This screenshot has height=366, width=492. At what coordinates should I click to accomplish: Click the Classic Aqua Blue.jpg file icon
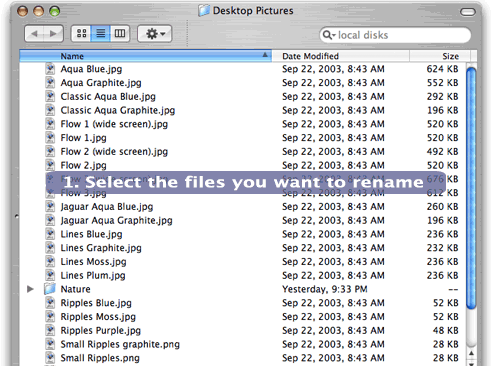50,96
